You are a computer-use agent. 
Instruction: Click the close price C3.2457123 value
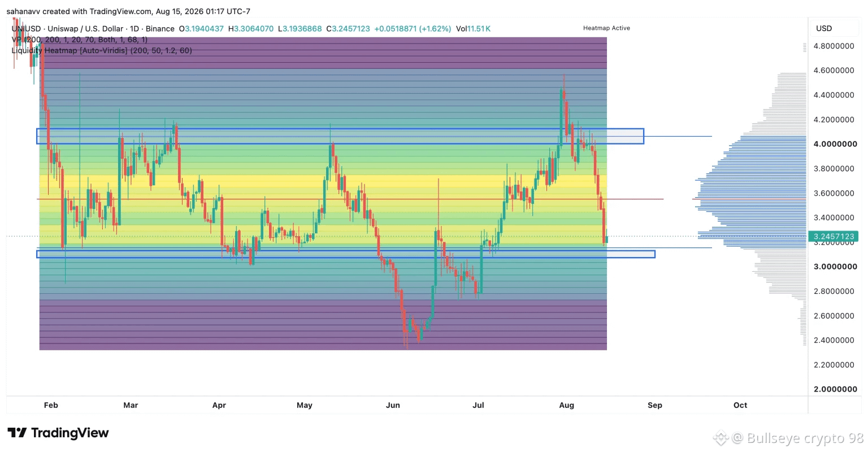tap(348, 29)
